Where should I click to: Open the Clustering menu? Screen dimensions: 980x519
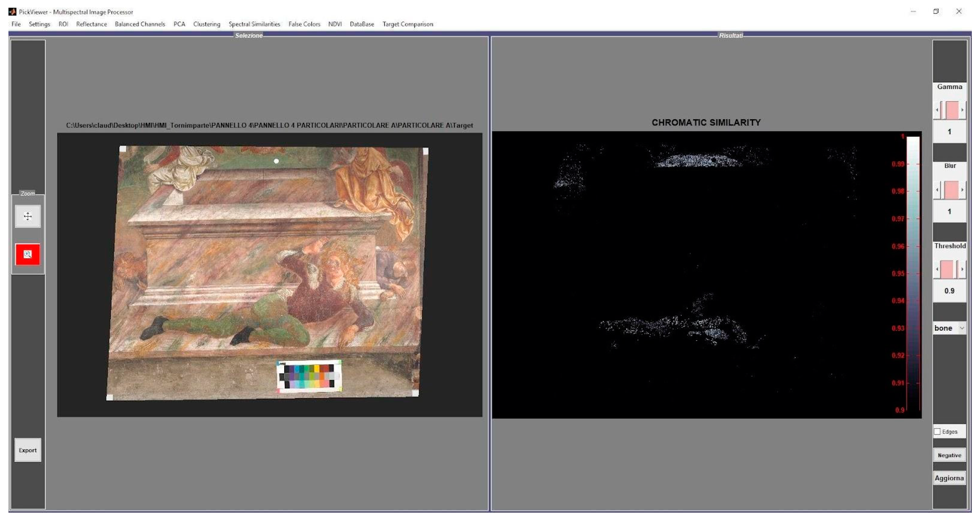tap(207, 24)
